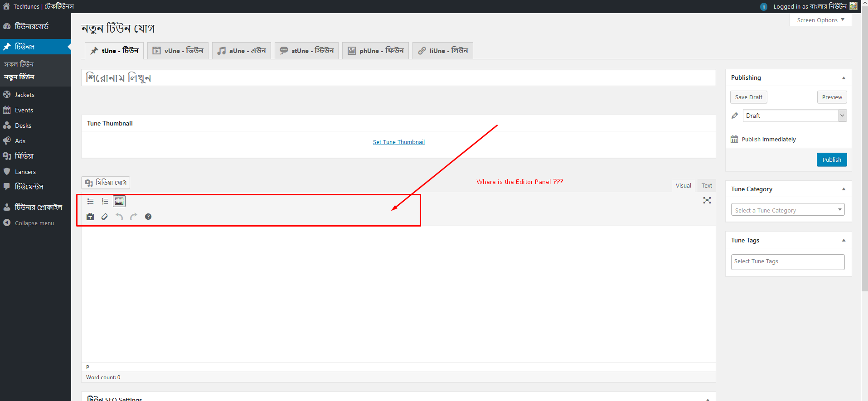This screenshot has height=401, width=868.
Task: Open the new tune submenu item in sidebar
Action: pos(19,77)
